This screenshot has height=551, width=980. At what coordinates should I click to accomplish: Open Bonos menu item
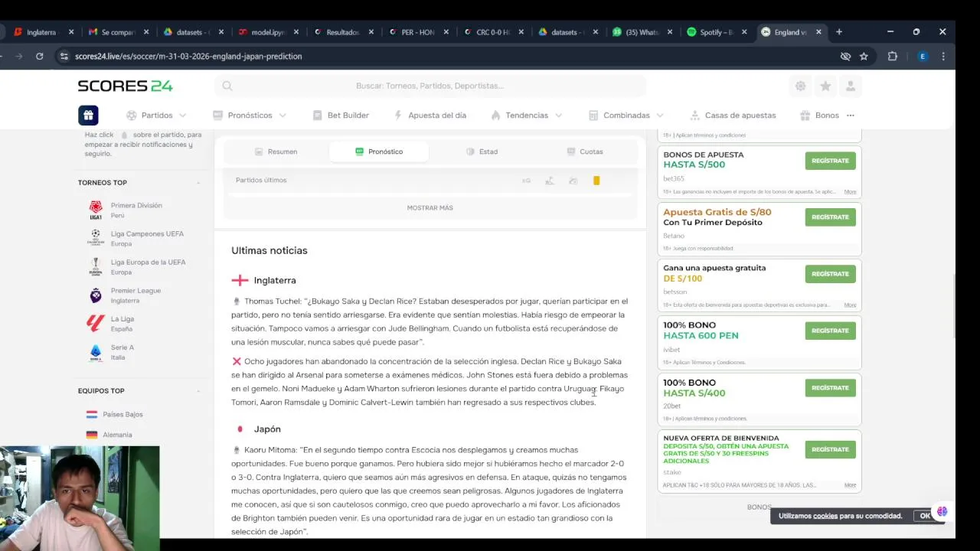click(819, 115)
